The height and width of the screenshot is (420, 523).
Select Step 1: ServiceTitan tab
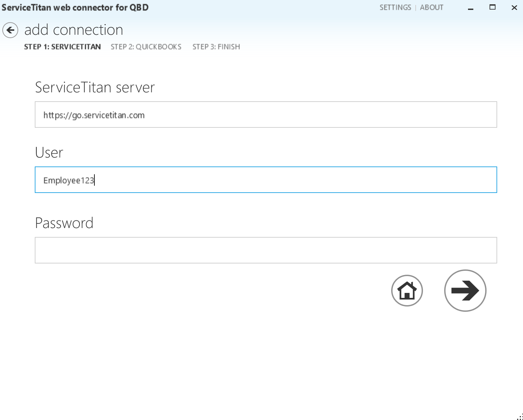(x=62, y=47)
